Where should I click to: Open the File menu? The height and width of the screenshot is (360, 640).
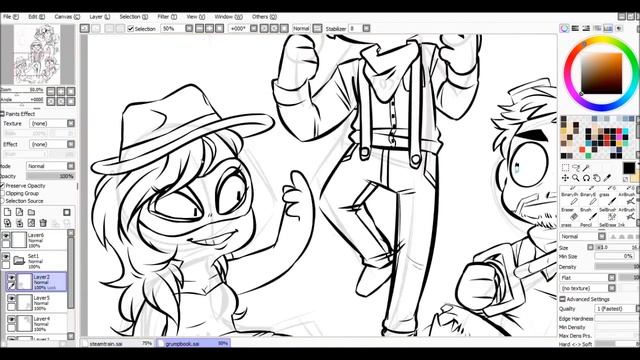11,17
